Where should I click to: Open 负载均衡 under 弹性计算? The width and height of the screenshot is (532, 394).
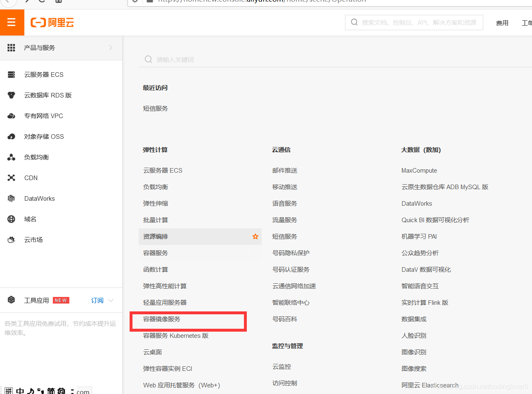pyautogui.click(x=156, y=187)
